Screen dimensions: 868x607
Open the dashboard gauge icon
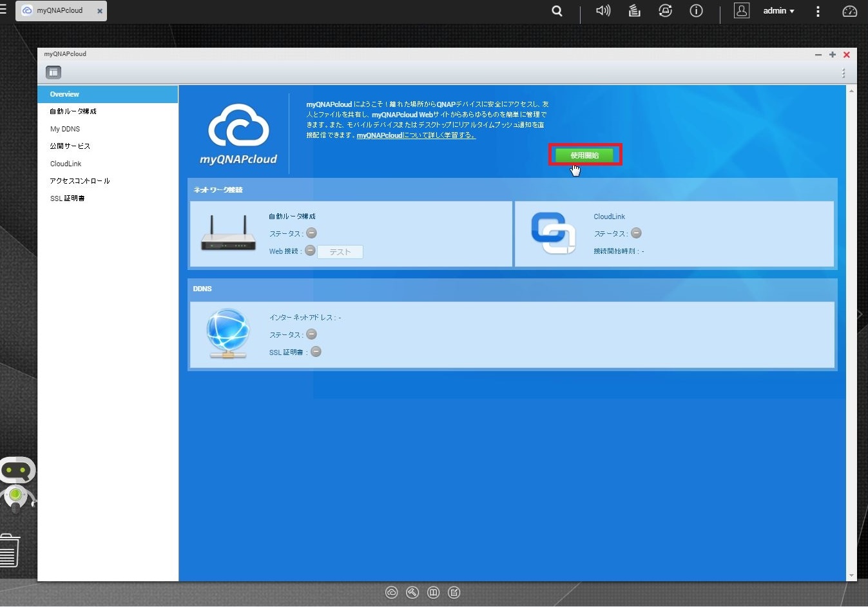tap(850, 11)
